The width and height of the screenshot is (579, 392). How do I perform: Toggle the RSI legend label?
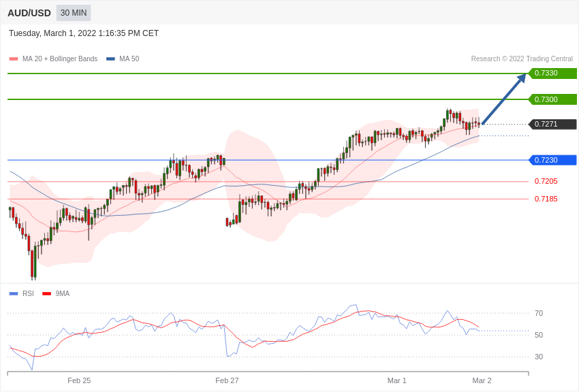coord(28,294)
